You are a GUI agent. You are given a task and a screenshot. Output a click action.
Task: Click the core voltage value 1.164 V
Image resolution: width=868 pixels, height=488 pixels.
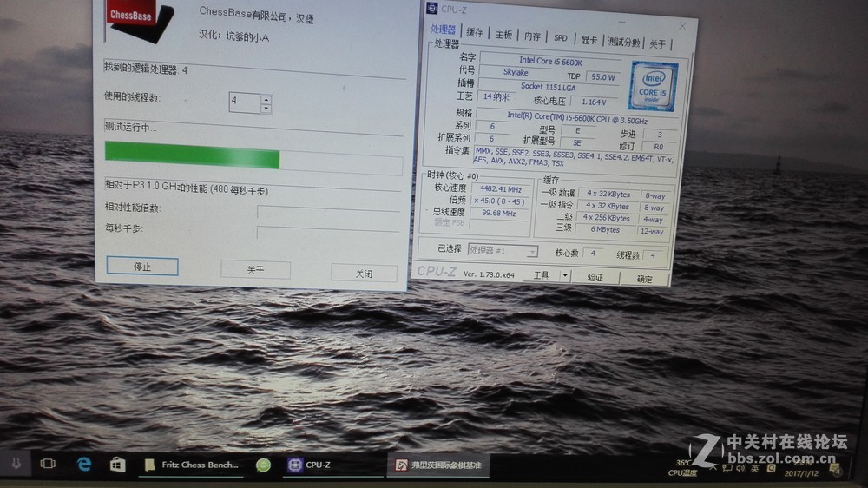594,102
